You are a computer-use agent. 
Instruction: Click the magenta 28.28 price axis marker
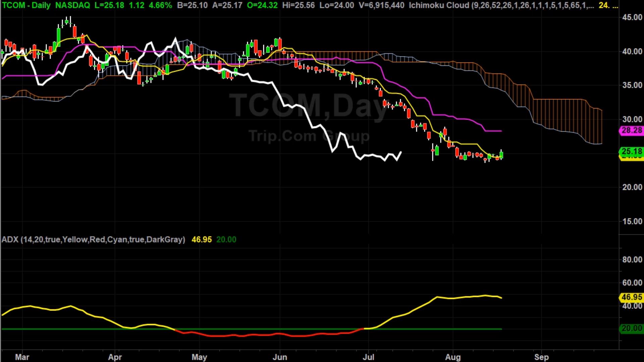[x=632, y=130]
